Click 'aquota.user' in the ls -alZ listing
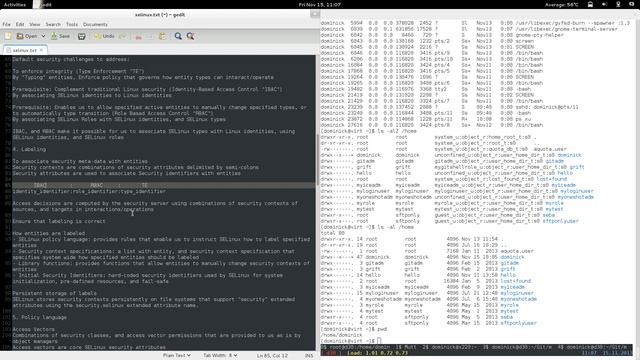 tap(549, 149)
